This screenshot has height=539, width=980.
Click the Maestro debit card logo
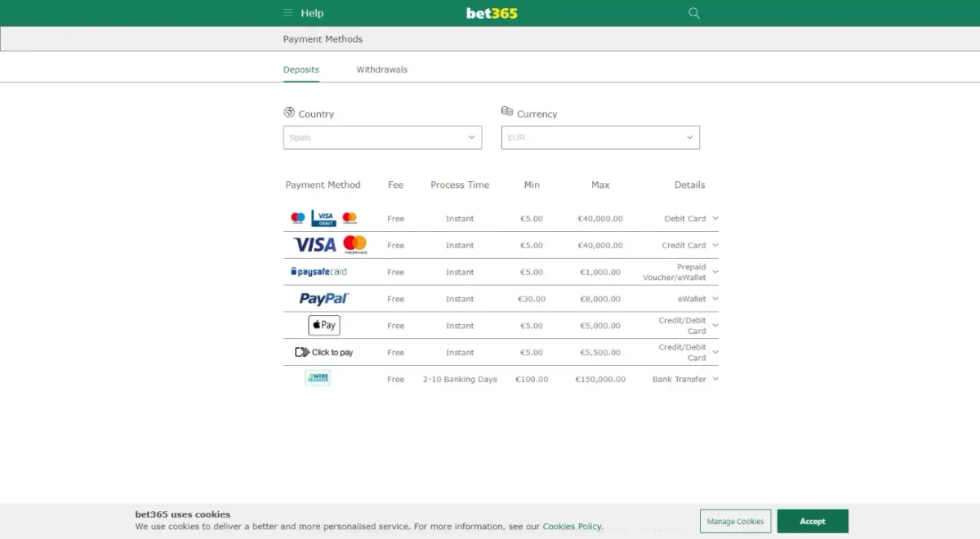point(298,218)
